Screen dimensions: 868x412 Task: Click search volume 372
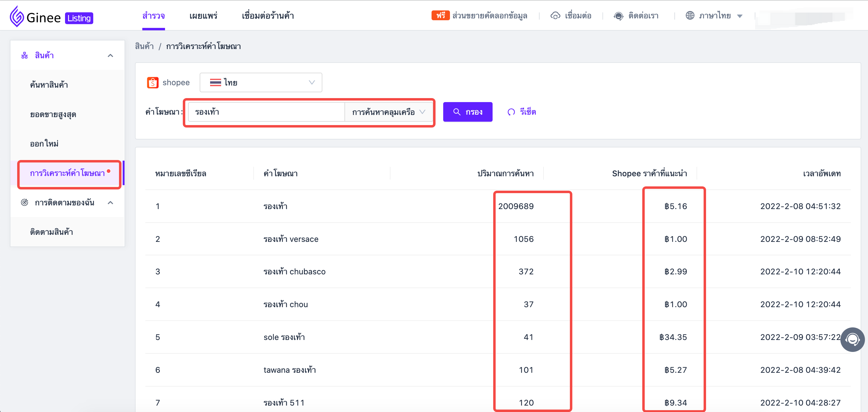coord(526,272)
